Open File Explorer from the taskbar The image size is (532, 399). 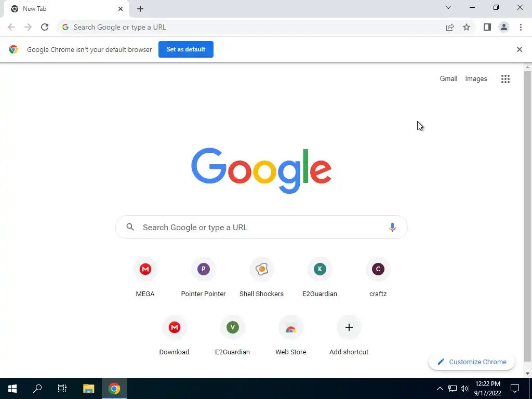(x=88, y=389)
